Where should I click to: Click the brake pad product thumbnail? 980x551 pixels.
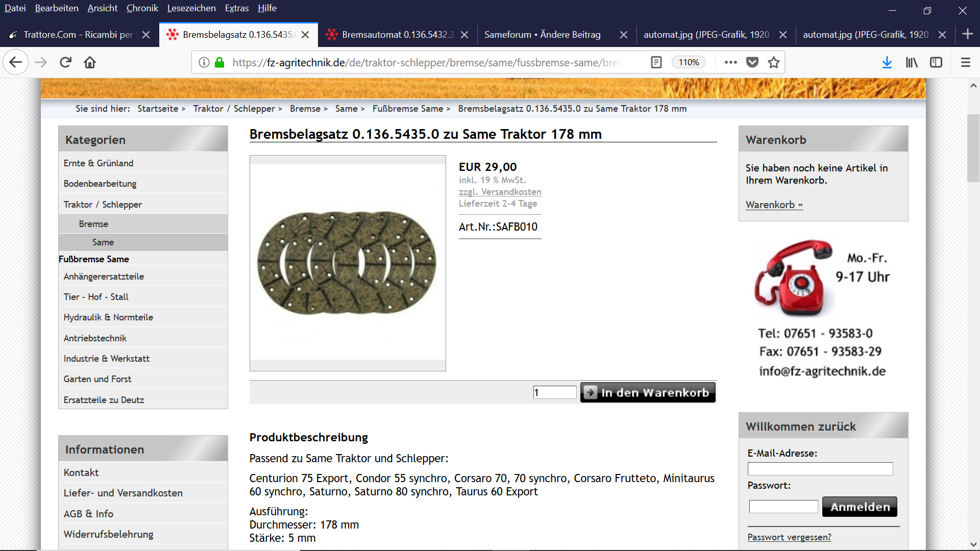tap(348, 263)
